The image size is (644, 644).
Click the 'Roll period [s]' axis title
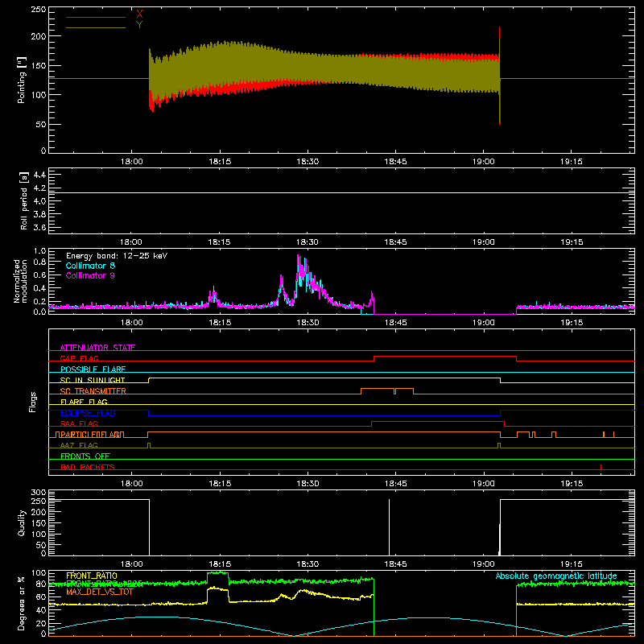(x=23, y=200)
